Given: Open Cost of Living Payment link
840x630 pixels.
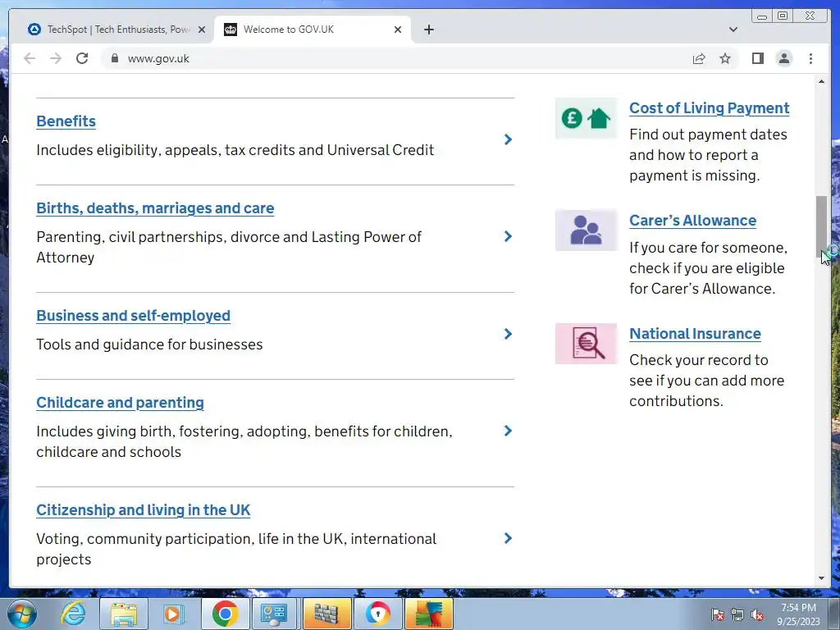Looking at the screenshot, I should [710, 107].
